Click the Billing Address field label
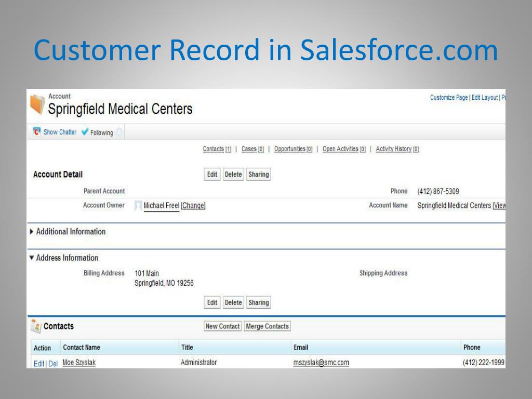The image size is (532, 399). (104, 273)
